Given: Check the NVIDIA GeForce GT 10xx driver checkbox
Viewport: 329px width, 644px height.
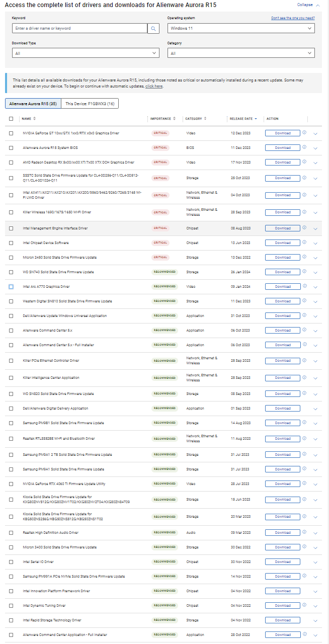Looking at the screenshot, I should click(x=11, y=133).
